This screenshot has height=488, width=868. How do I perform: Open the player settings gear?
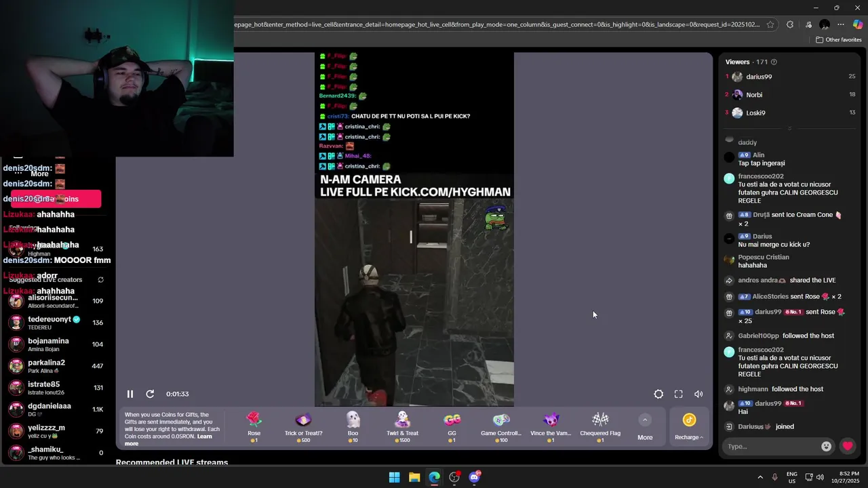(x=658, y=394)
